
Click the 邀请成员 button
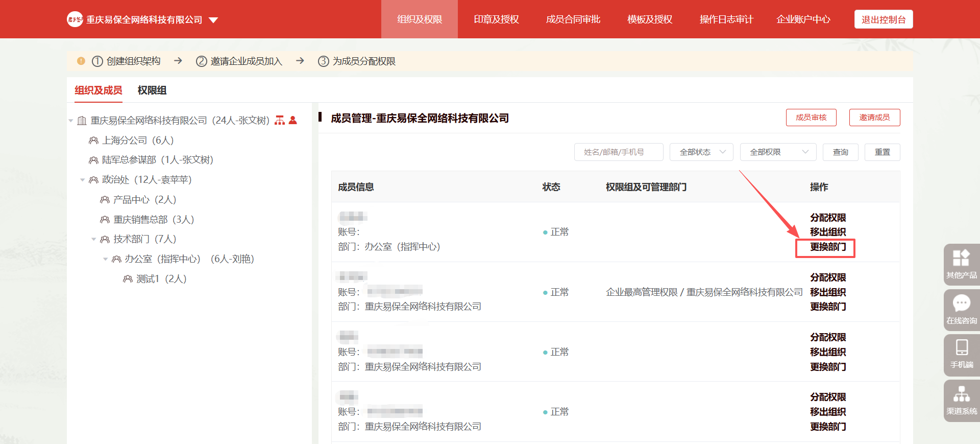click(x=874, y=118)
